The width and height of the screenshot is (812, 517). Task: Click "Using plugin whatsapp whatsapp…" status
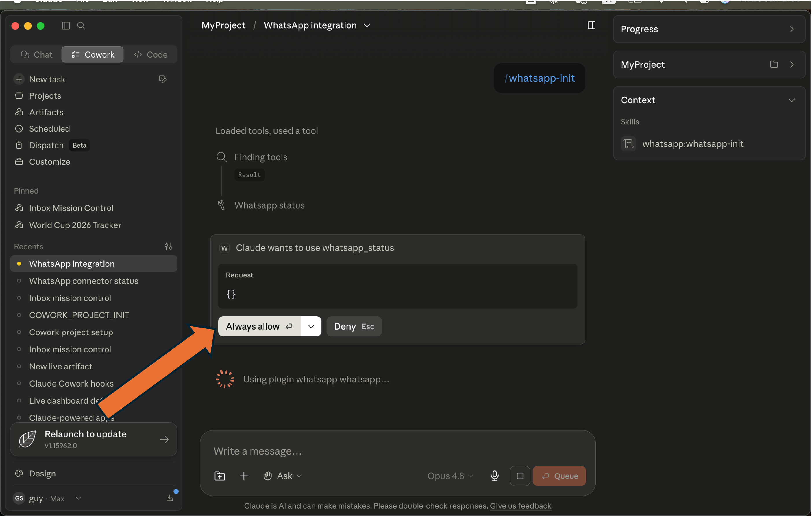[x=316, y=380]
